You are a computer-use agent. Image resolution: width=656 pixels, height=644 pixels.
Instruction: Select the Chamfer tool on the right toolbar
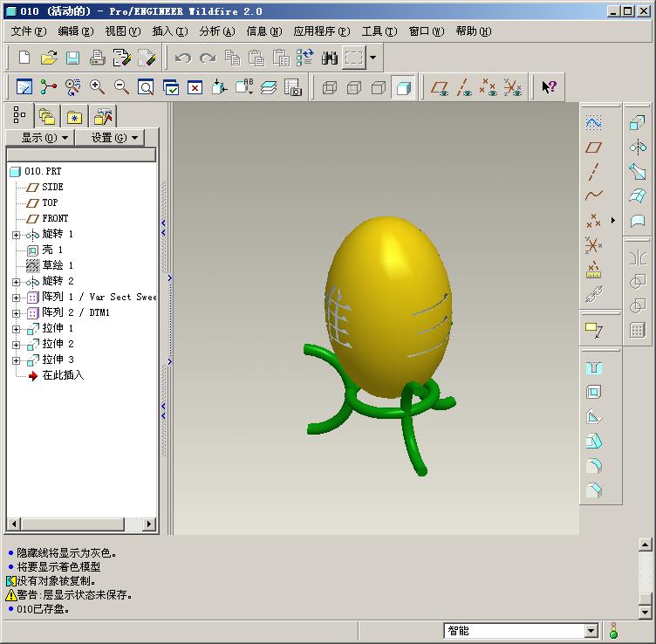(x=594, y=490)
